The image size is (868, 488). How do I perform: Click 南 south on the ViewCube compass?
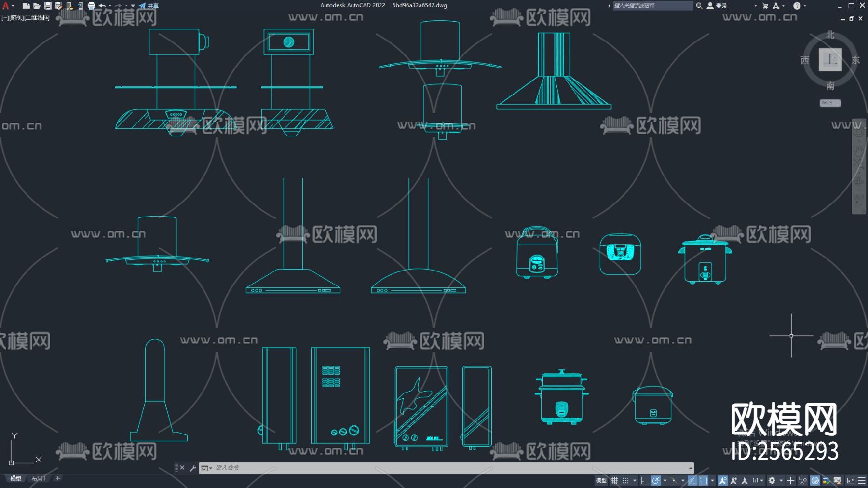830,86
